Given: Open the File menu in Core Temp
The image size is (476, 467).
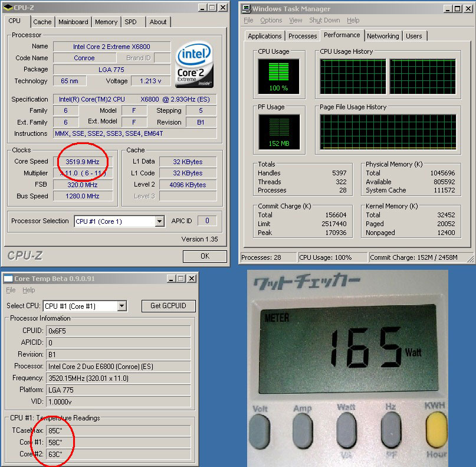Looking at the screenshot, I should (11, 290).
